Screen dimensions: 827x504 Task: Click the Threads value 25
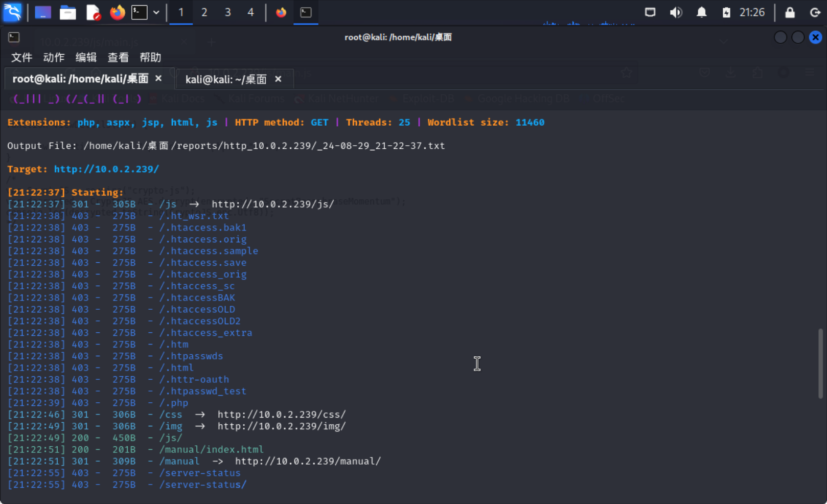pos(404,122)
